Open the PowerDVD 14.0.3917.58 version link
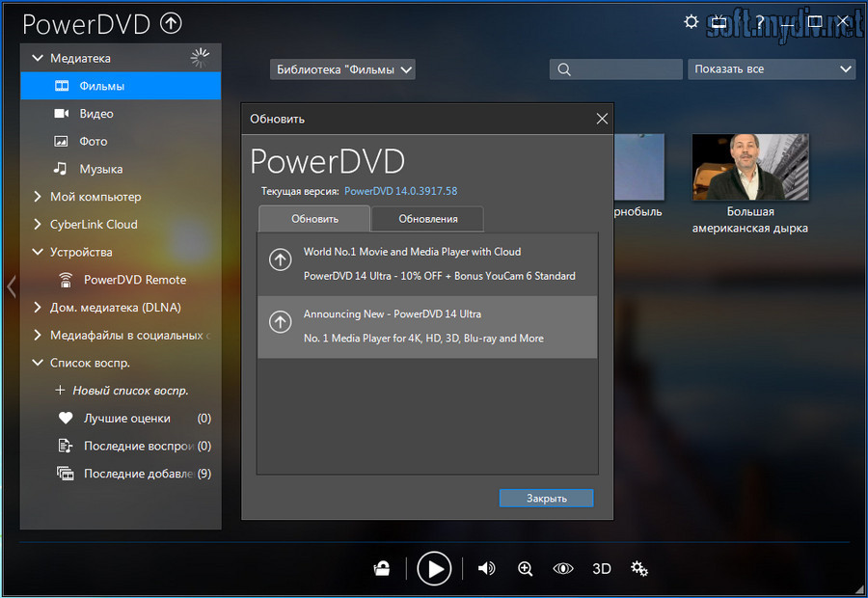868x598 pixels. (x=401, y=191)
